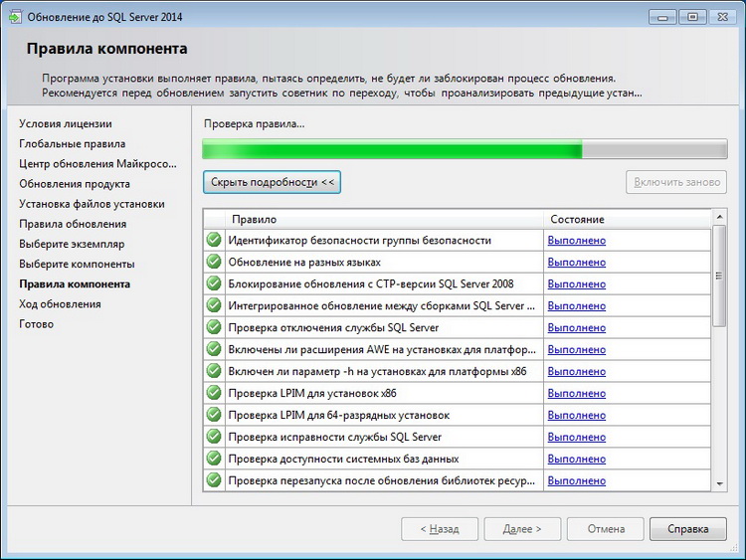This screenshot has width=746, height=560.
Task: Open Выполнено link for Обновление на разных языках
Action: 577,263
